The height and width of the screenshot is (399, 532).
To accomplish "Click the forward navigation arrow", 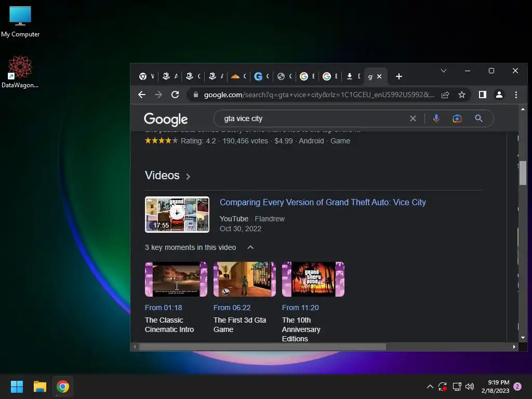I will click(158, 95).
